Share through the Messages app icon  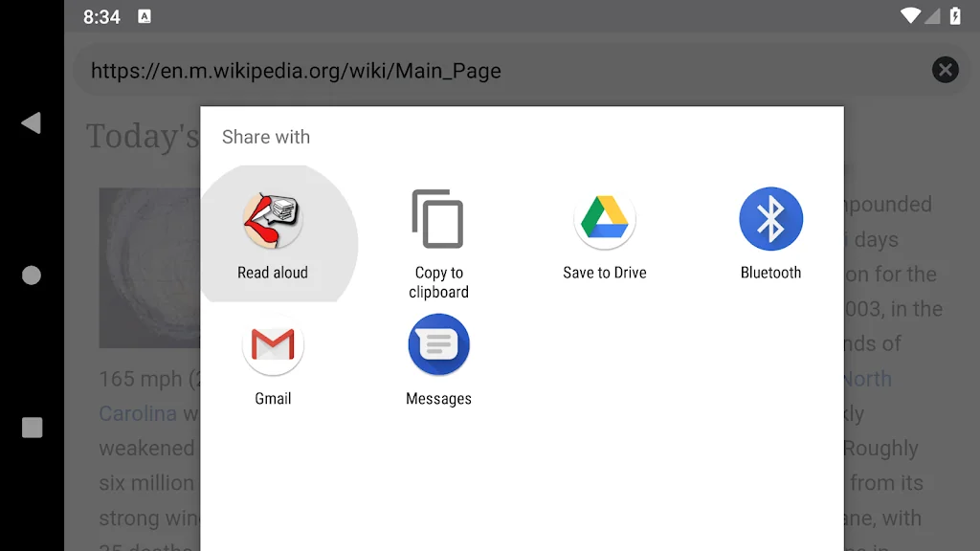(x=438, y=344)
